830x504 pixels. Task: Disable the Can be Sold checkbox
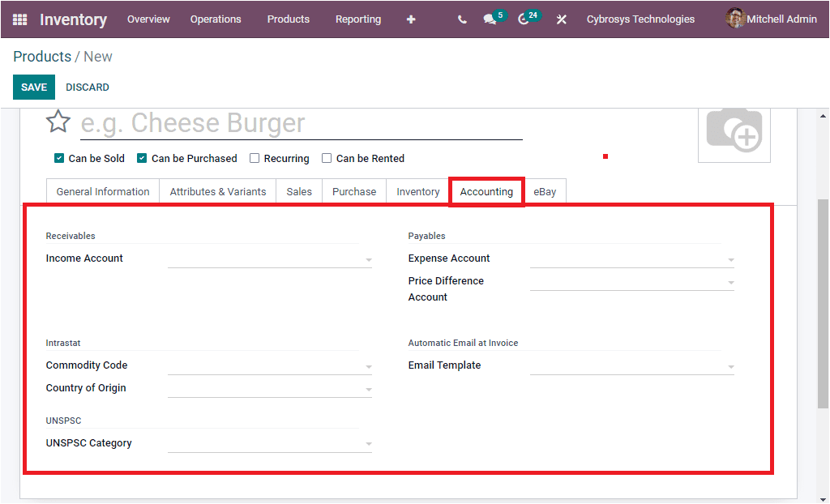point(58,158)
